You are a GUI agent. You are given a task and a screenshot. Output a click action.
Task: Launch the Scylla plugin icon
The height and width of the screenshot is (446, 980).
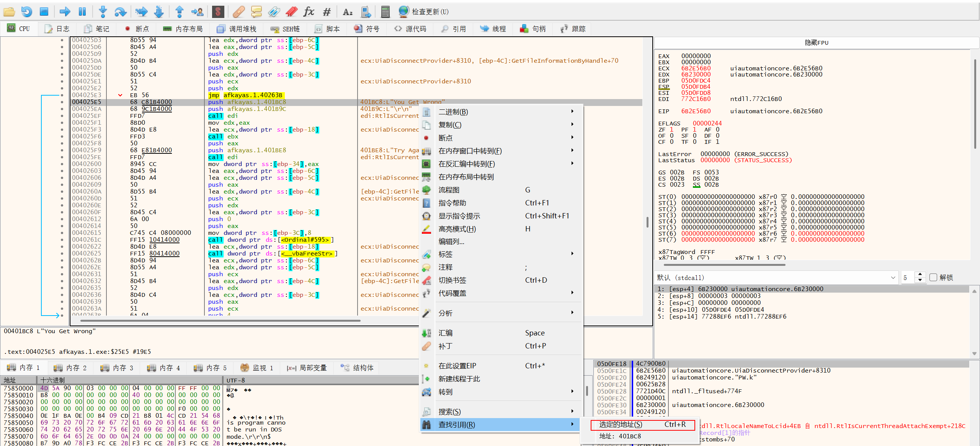click(x=218, y=12)
